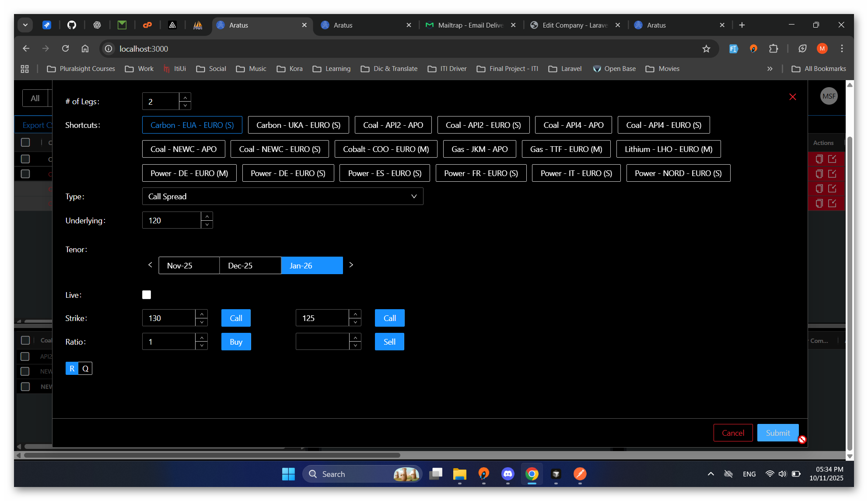Image resolution: width=868 pixels, height=501 pixels.
Task: Select the Nov-25 tenor
Action: (x=189, y=265)
